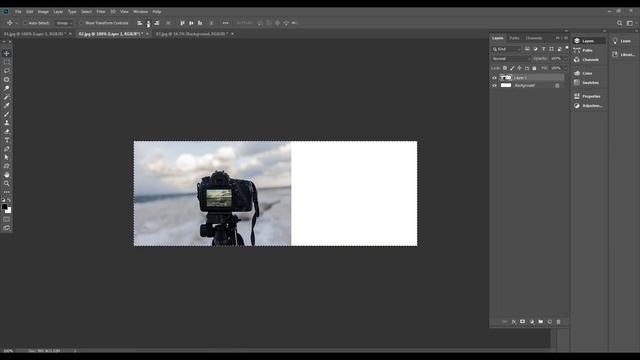
Task: Open the Normal blend mode dropdown
Action: [510, 59]
